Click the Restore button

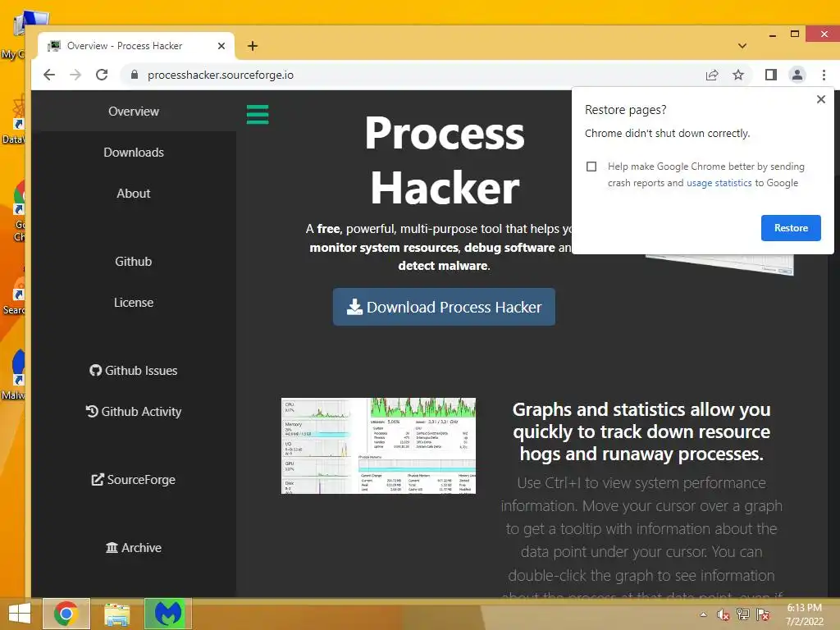(791, 228)
